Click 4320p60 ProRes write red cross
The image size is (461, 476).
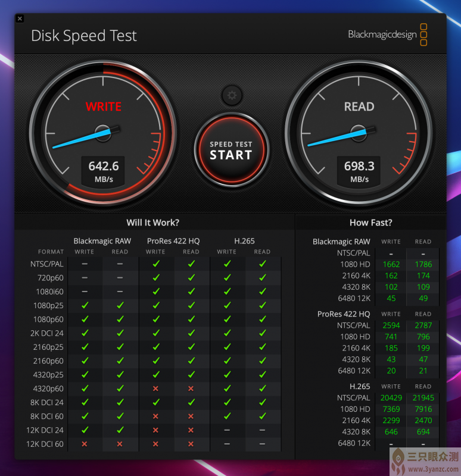click(x=155, y=389)
